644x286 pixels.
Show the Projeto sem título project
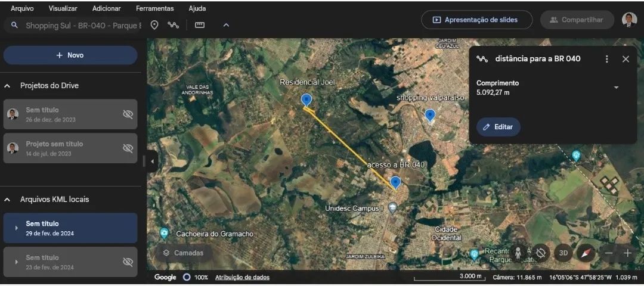(128, 148)
